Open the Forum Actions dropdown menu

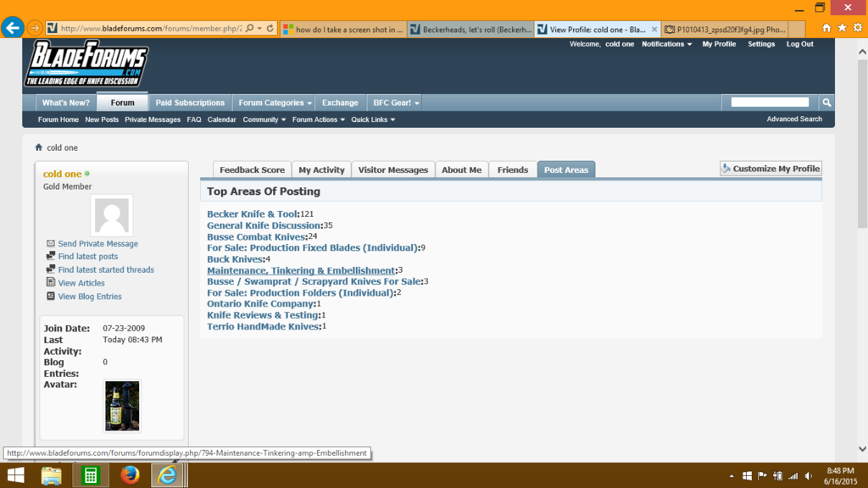coord(319,119)
